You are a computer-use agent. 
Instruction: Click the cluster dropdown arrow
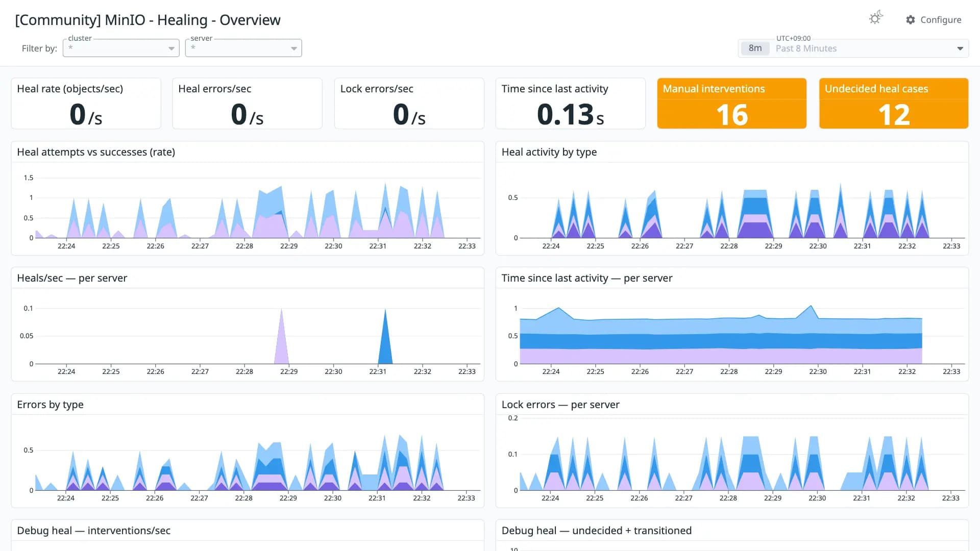(171, 48)
